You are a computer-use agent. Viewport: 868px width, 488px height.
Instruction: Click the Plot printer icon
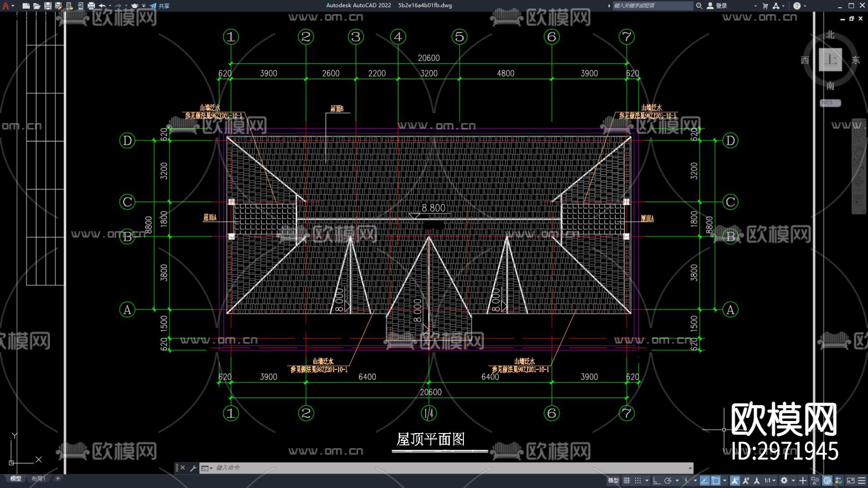91,6
